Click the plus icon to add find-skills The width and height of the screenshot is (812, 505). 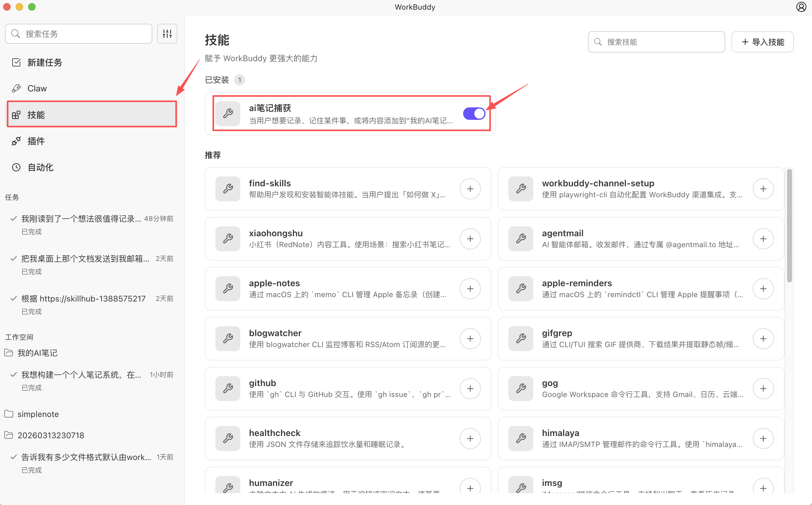coord(470,189)
